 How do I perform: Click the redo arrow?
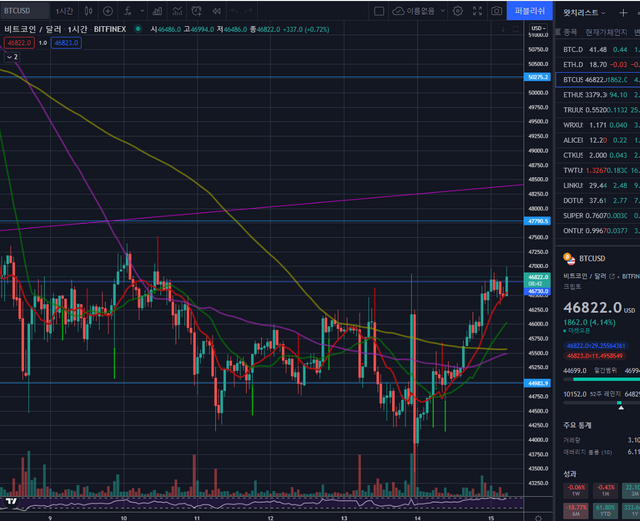tap(249, 11)
